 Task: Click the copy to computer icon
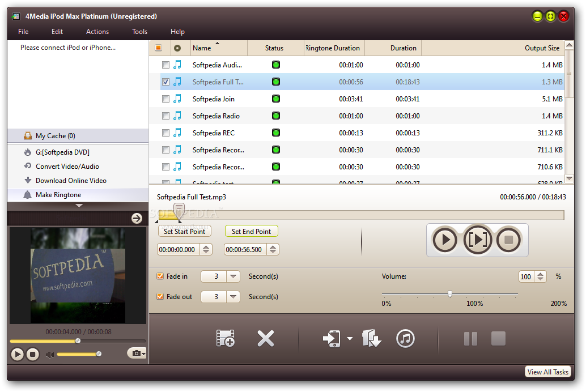click(371, 338)
